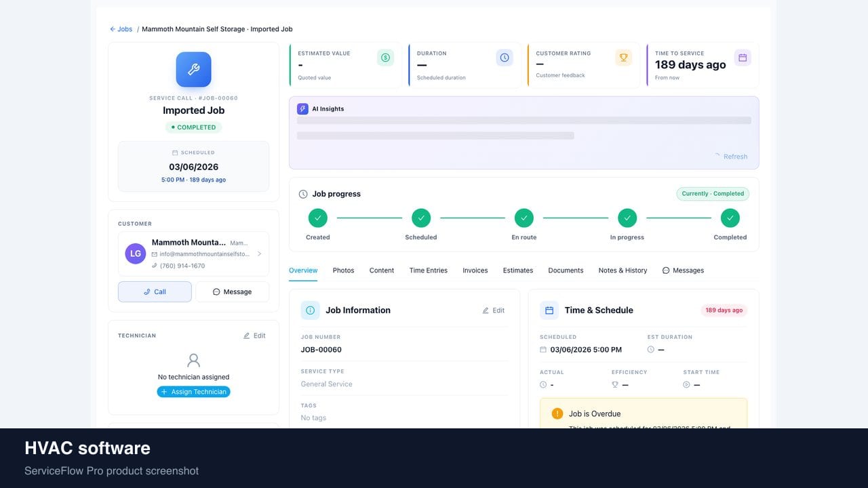
Task: Click the Assign Technician button
Action: click(x=193, y=392)
